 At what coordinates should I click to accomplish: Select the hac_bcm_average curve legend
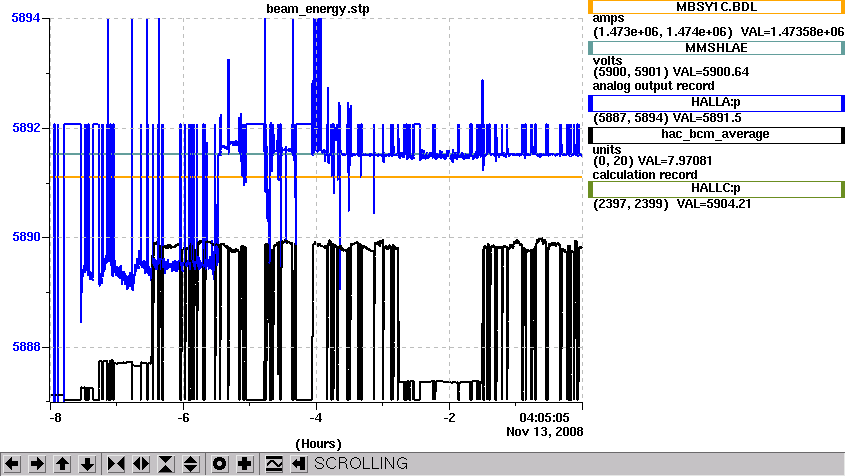coord(716,135)
